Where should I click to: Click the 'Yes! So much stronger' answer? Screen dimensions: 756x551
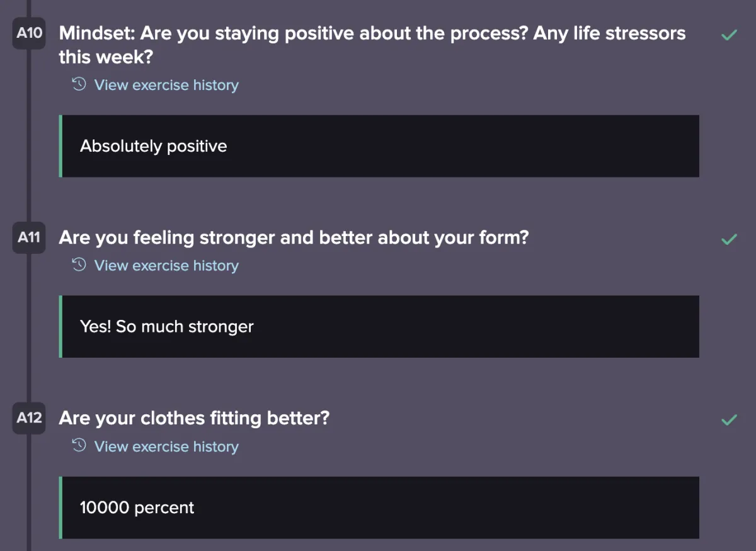[x=380, y=327]
